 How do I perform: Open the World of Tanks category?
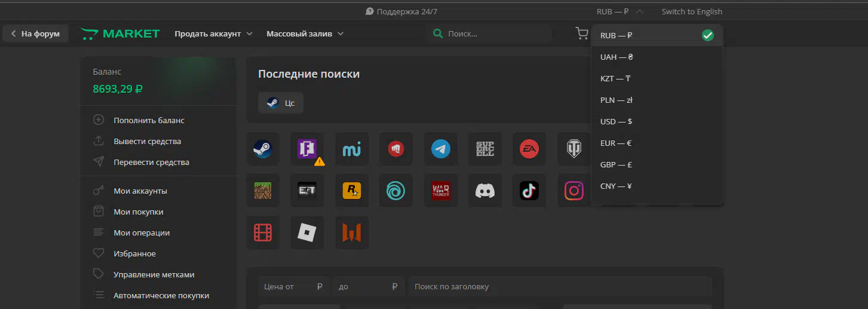[x=574, y=149]
